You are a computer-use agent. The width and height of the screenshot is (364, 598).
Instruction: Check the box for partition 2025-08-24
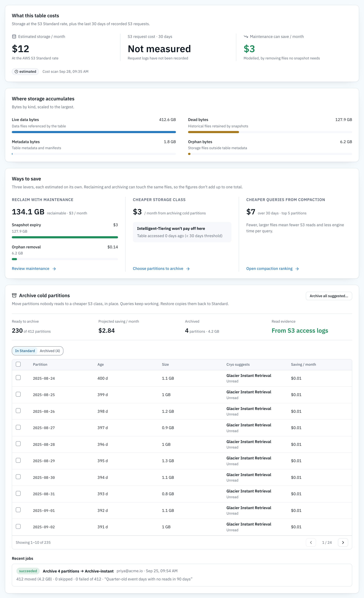click(x=18, y=377)
